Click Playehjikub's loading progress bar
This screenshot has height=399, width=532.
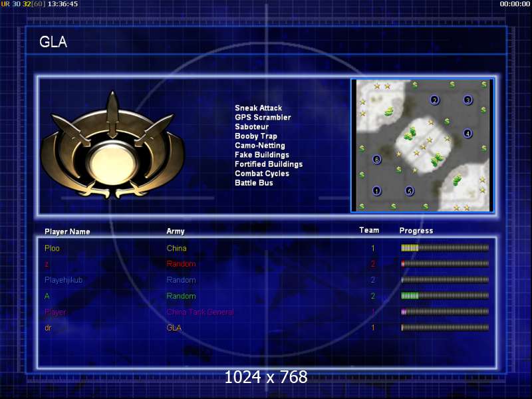pyautogui.click(x=445, y=280)
